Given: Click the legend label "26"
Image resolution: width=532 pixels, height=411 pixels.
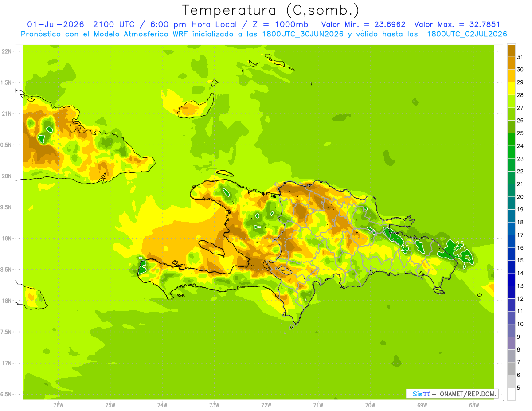Looking at the screenshot, I should pyautogui.click(x=520, y=121).
